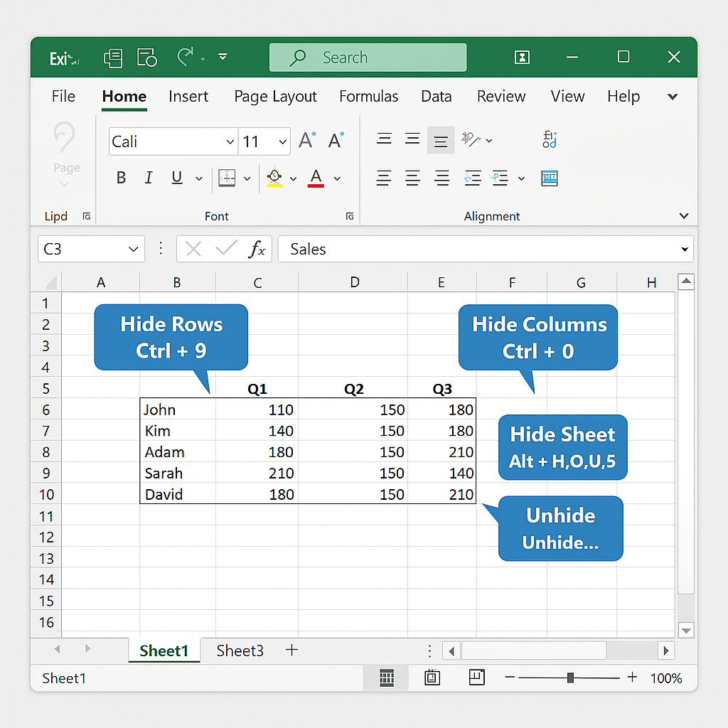Collapse the ribbon using the chevron beside Alignment
Screen dimensions: 728x728
click(683, 216)
